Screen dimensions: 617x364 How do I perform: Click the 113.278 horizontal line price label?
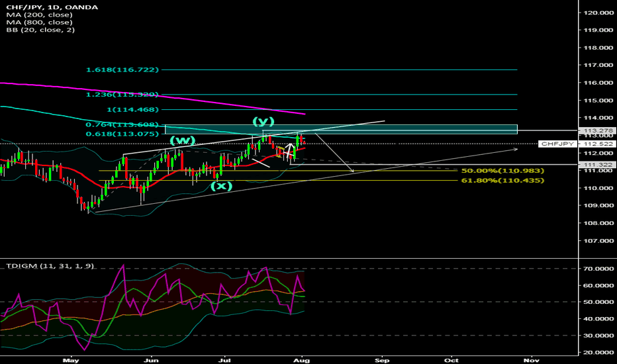598,130
